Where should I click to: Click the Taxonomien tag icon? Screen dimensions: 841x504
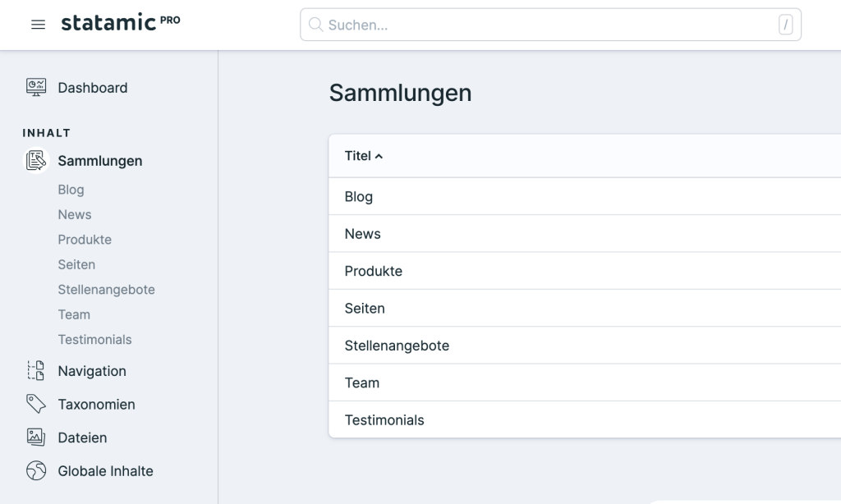[x=36, y=405]
